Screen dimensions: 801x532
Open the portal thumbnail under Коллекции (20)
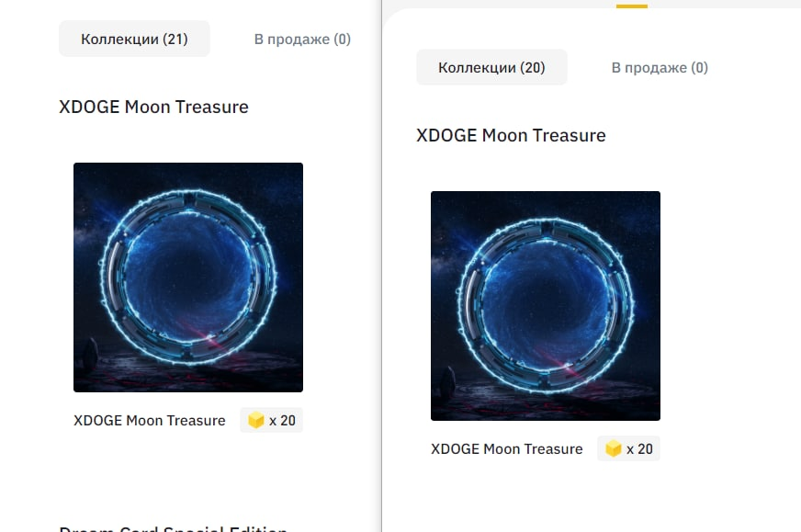(545, 306)
